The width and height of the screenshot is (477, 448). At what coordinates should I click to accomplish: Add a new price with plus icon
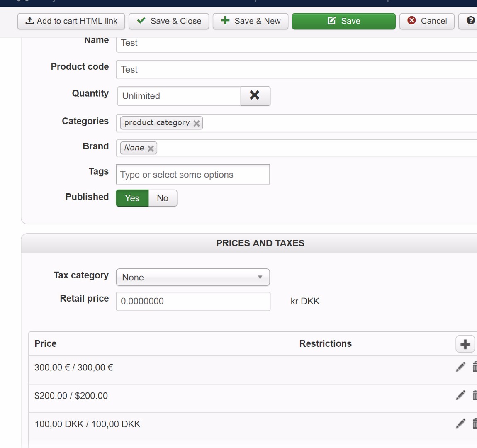point(465,344)
